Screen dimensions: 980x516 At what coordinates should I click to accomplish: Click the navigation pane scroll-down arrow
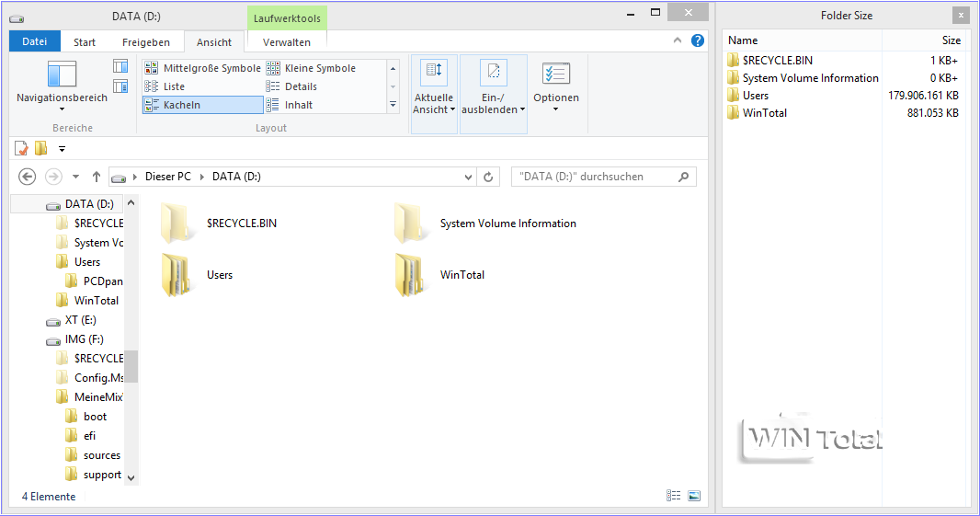point(131,478)
